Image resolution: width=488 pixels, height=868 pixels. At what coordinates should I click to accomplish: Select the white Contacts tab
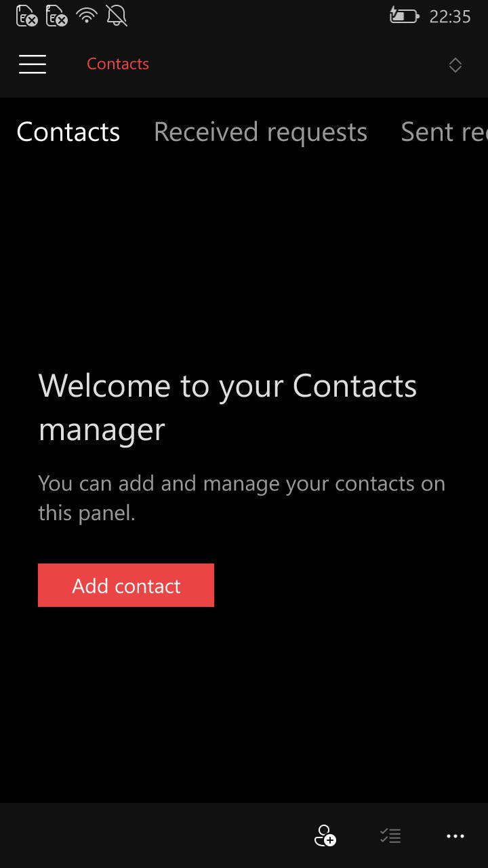pyautogui.click(x=68, y=132)
